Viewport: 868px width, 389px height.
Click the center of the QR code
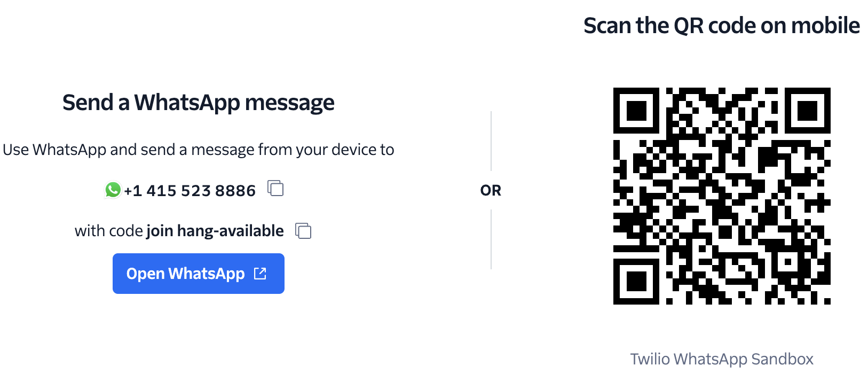click(722, 196)
